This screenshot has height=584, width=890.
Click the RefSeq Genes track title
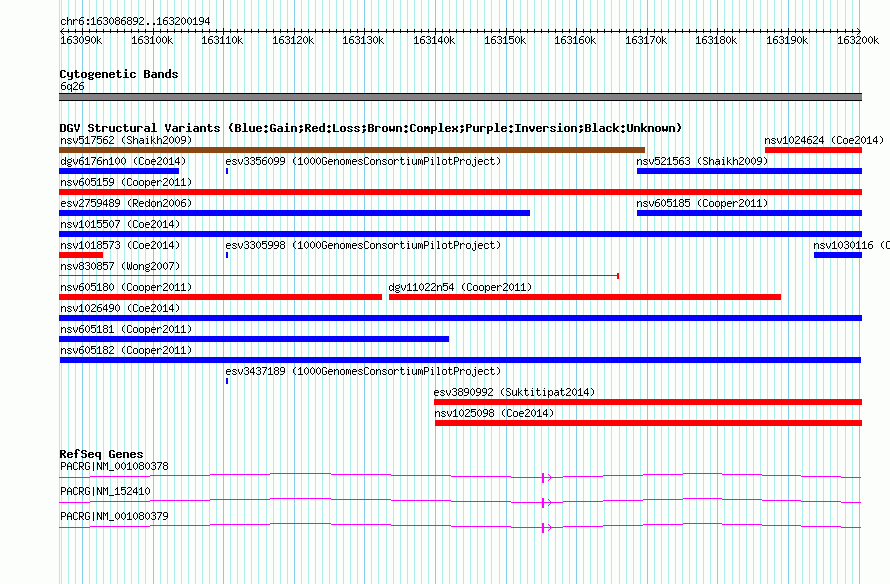(101, 454)
